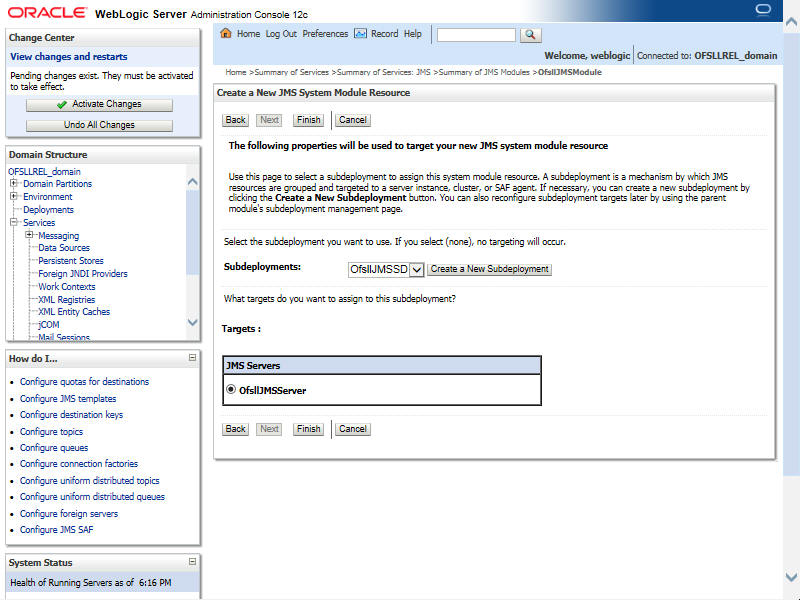Click the search input field
The height and width of the screenshot is (600, 800).
[x=477, y=35]
